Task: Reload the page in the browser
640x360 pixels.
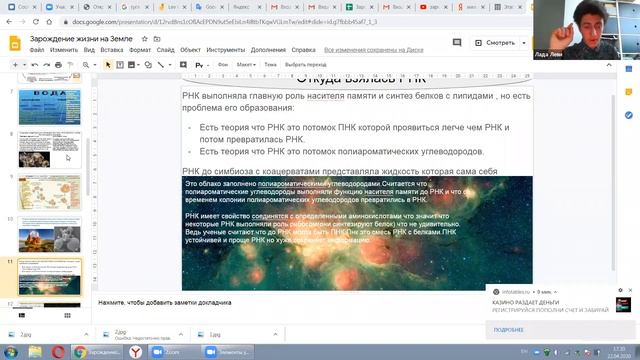Action: [x=36, y=22]
